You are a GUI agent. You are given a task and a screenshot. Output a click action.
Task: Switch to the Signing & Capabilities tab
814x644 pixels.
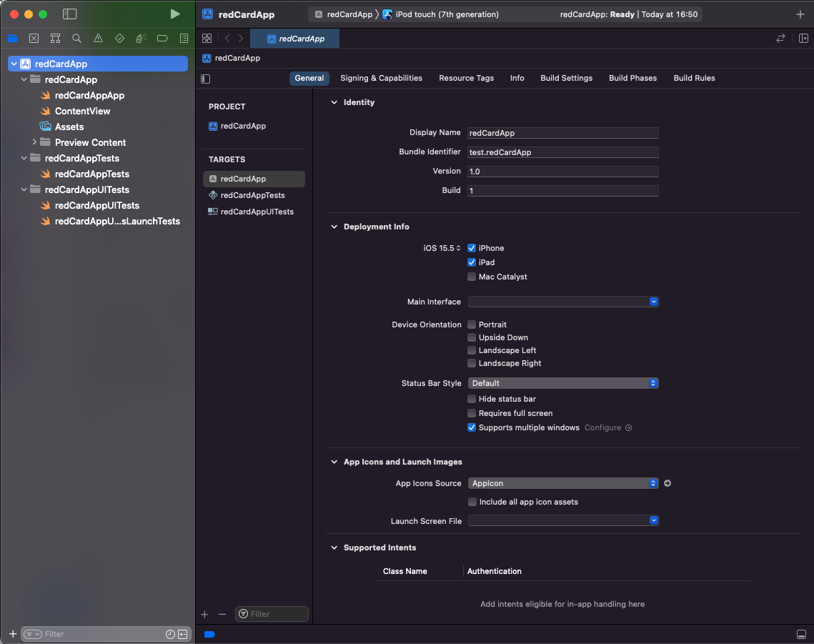click(x=381, y=78)
